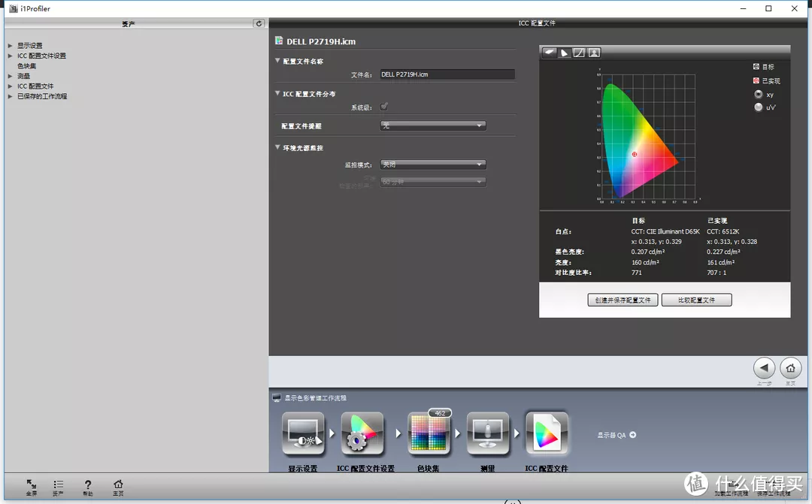
Task: Select the xy radio button
Action: [x=758, y=94]
